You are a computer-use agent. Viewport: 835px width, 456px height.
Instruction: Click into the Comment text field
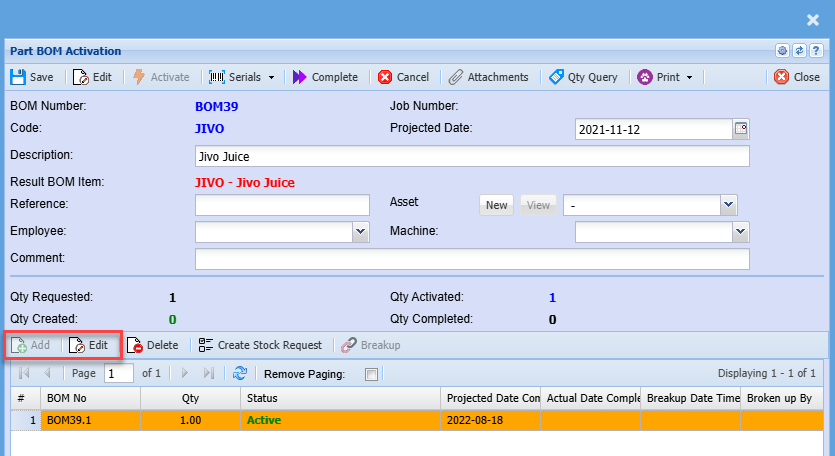click(472, 259)
